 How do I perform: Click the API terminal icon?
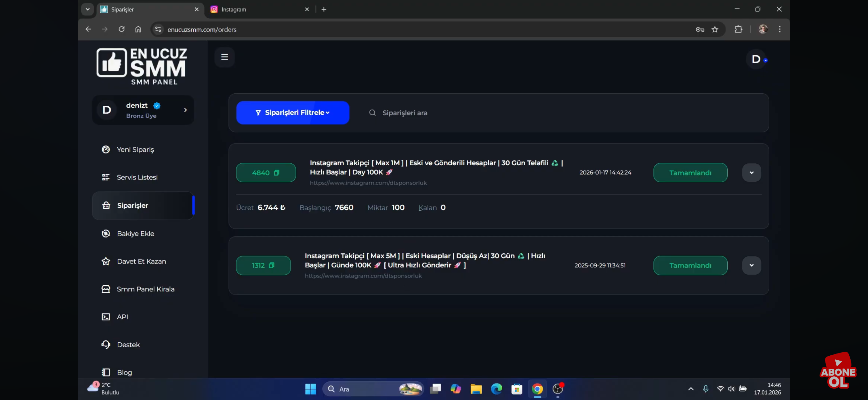tap(106, 317)
